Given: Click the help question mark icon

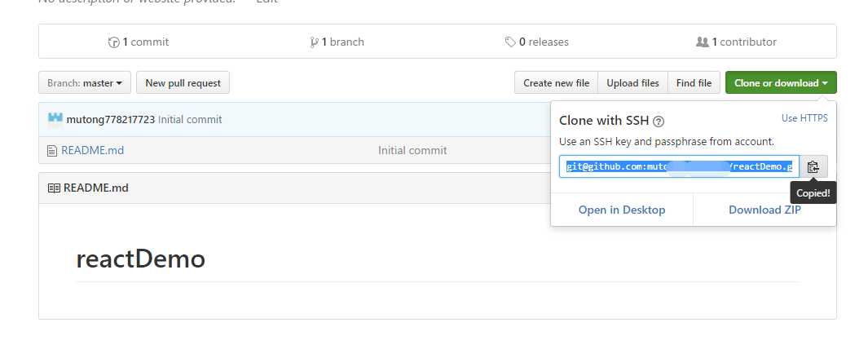Looking at the screenshot, I should [659, 122].
